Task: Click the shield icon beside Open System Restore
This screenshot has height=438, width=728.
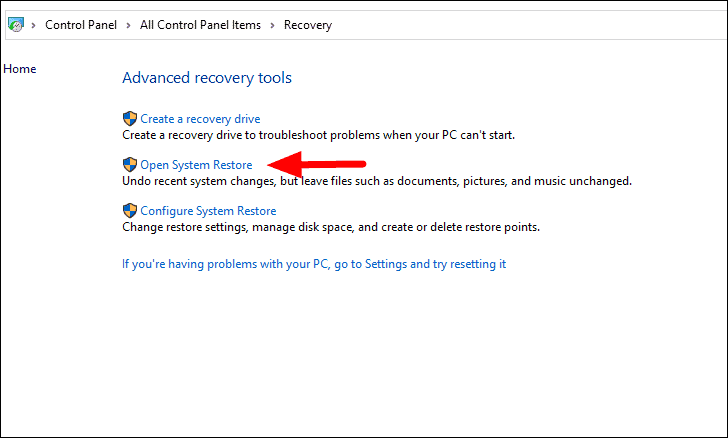Action: [x=130, y=164]
